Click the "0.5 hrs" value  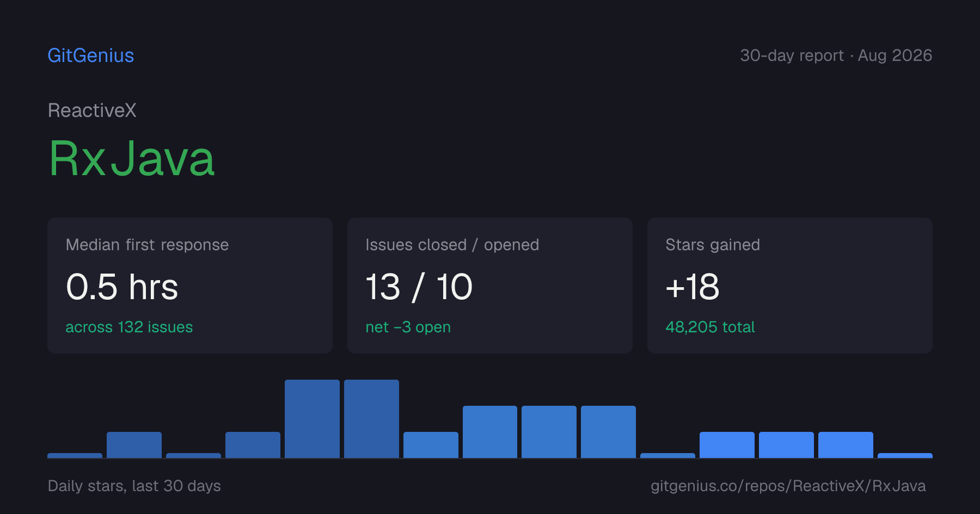pyautogui.click(x=122, y=287)
